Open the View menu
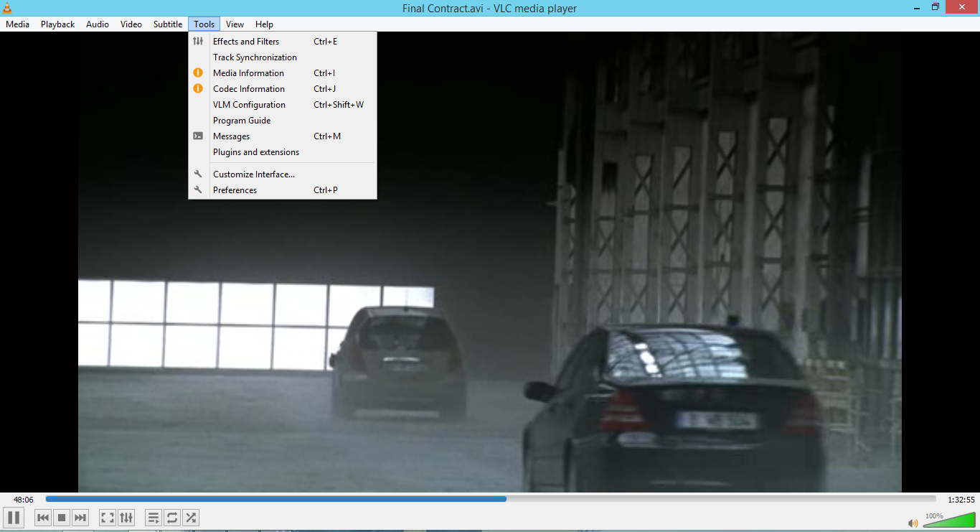 tap(235, 24)
